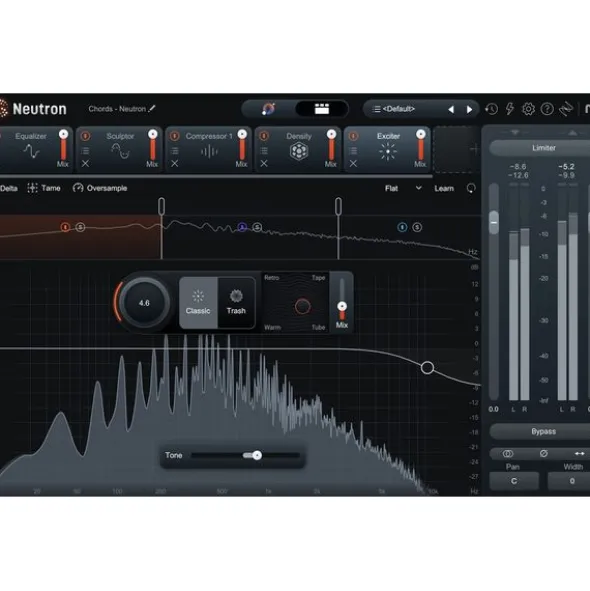Viewport: 590px width, 591px height.
Task: Open the help question mark icon
Action: pyautogui.click(x=547, y=109)
